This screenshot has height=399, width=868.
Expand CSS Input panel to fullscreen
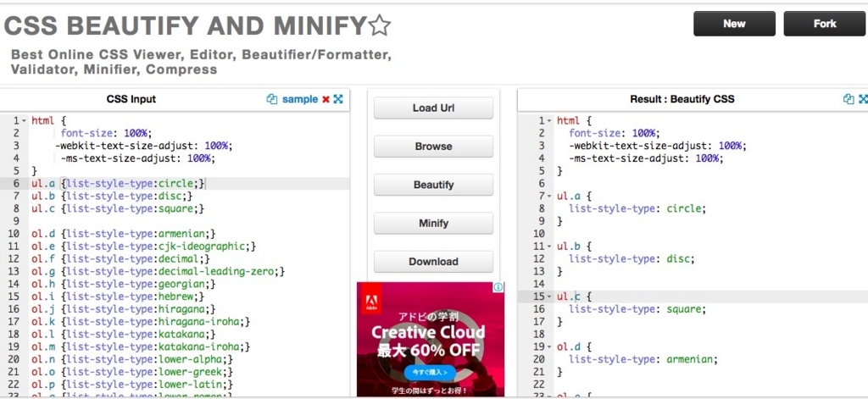[x=338, y=99]
